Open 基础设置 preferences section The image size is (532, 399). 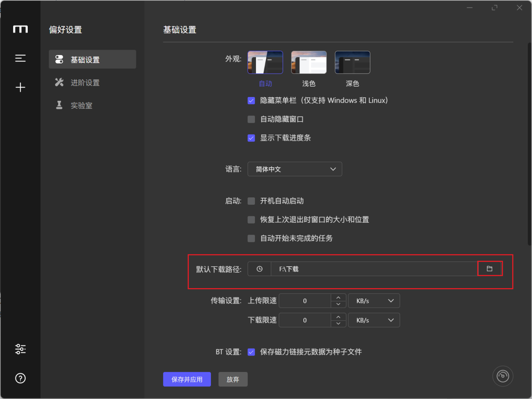(x=92, y=59)
